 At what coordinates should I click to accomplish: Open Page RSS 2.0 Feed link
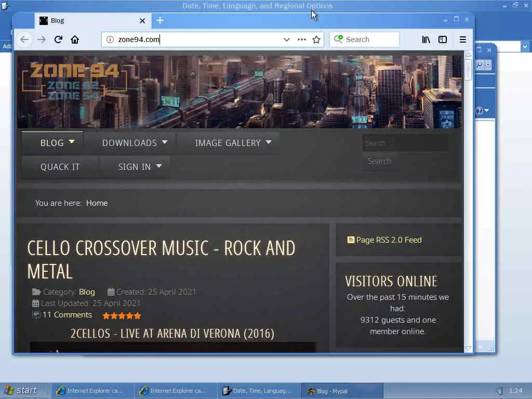click(389, 240)
